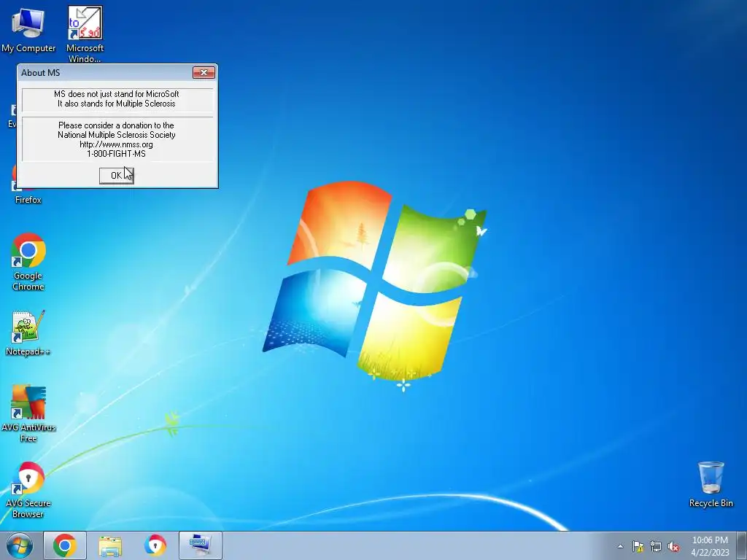Open the Windows Start menu

[x=20, y=545]
